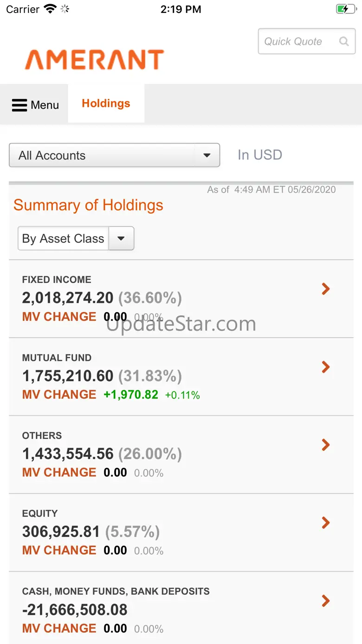Viewport: 362px width, 644px height.
Task: Select the Fixed Income holdings amount
Action: 68,298
